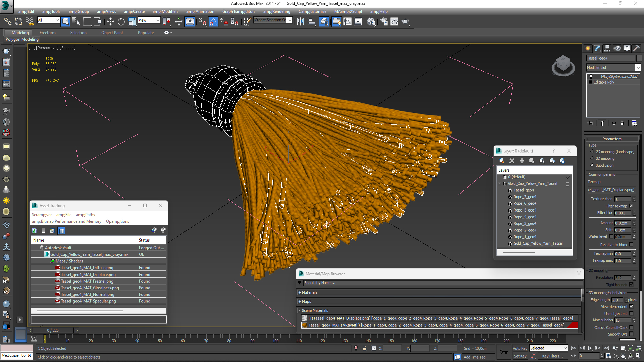Click the Asset Tracking refresh icon
This screenshot has width=644, height=362.
pyautogui.click(x=34, y=230)
